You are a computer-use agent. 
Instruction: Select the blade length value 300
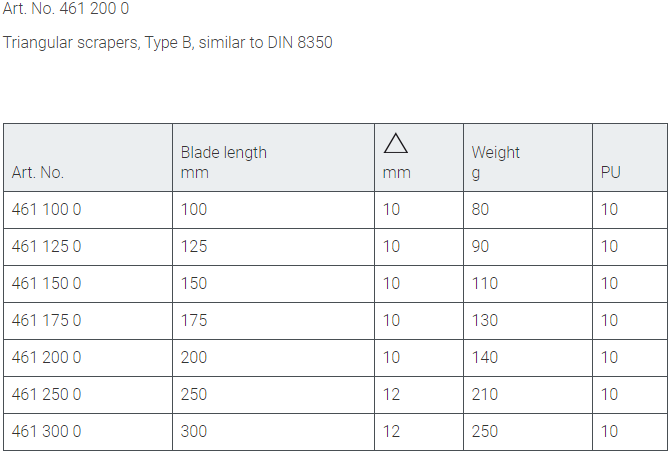tap(194, 432)
